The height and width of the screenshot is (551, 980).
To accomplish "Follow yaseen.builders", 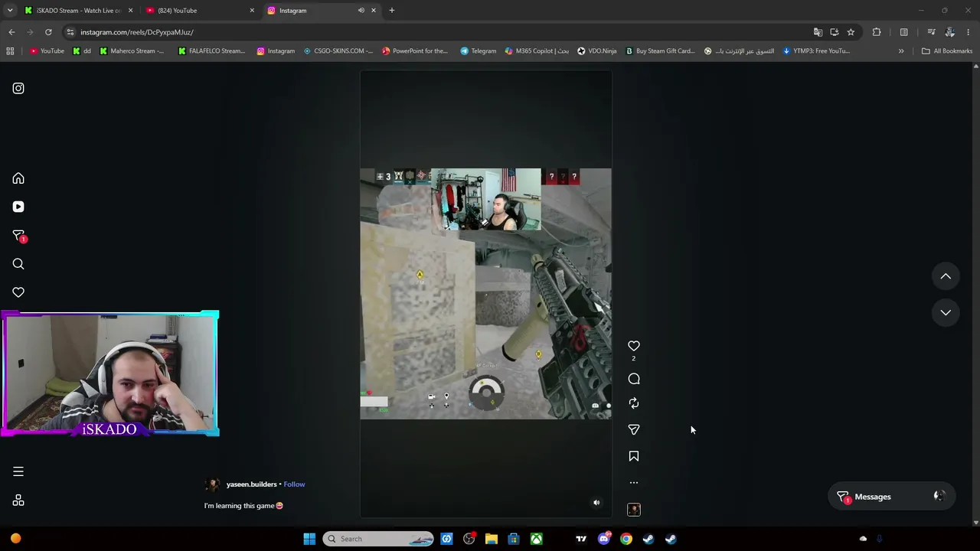I will pos(294,484).
